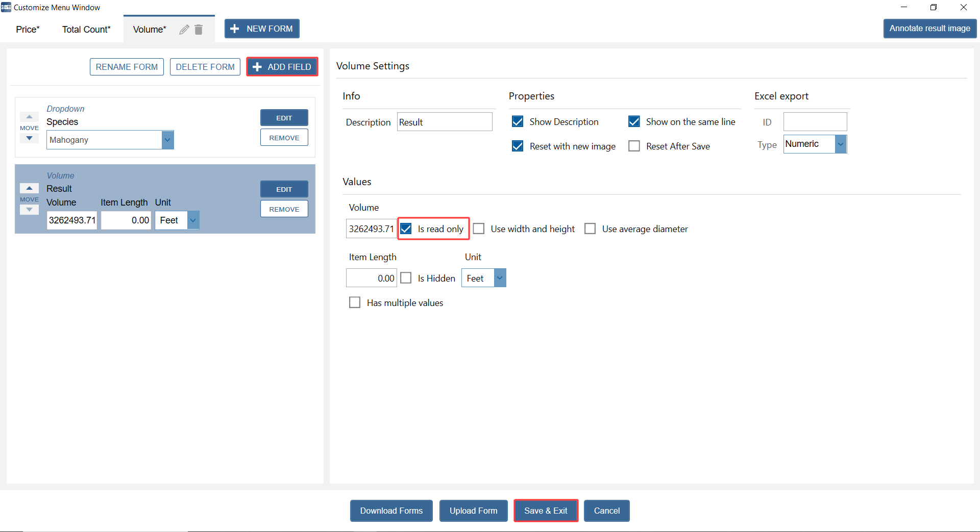The height and width of the screenshot is (532, 980).
Task: Switch to the Price form tab
Action: point(28,30)
